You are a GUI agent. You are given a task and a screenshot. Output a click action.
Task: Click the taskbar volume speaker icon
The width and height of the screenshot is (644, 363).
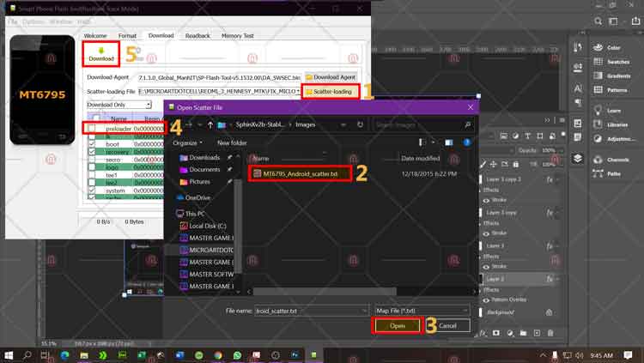click(579, 355)
